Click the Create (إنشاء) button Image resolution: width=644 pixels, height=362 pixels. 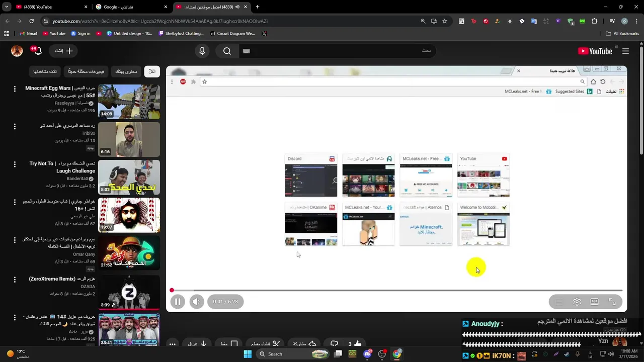click(x=63, y=51)
